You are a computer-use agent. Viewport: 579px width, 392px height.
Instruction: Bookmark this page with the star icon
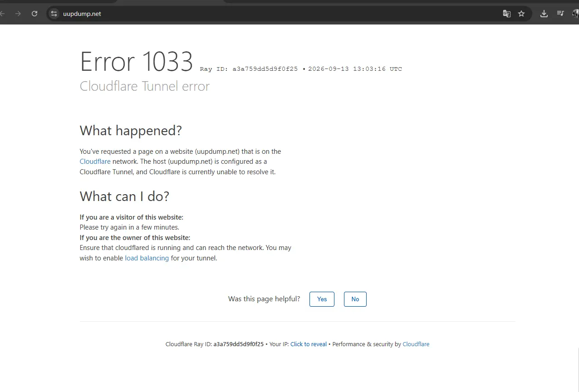click(x=521, y=14)
